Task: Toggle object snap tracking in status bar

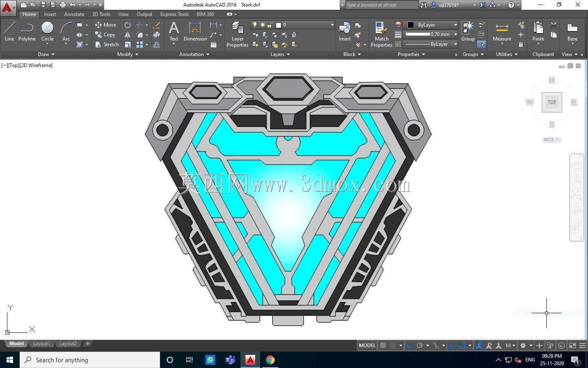Action: (452, 346)
